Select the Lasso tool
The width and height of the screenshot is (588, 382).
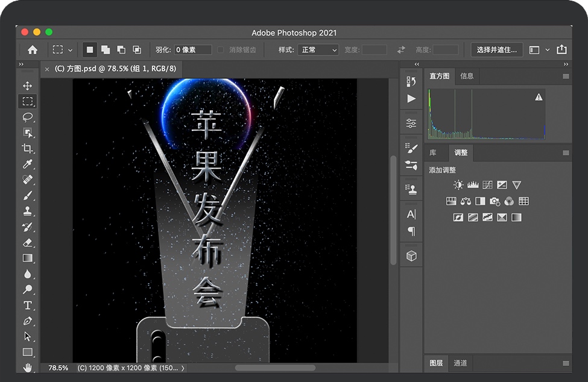(x=28, y=117)
